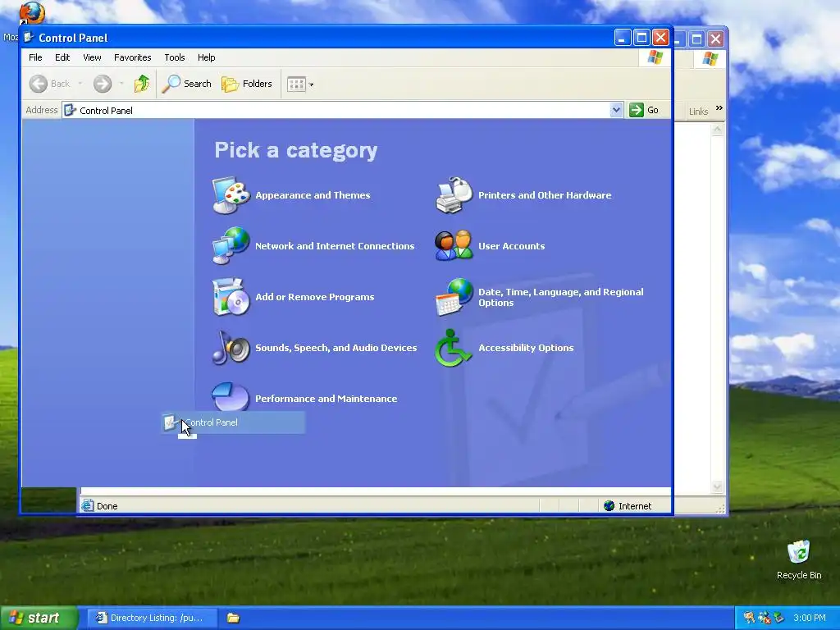Click the first system tray icon
Screen dimensions: 840x630
[749, 618]
